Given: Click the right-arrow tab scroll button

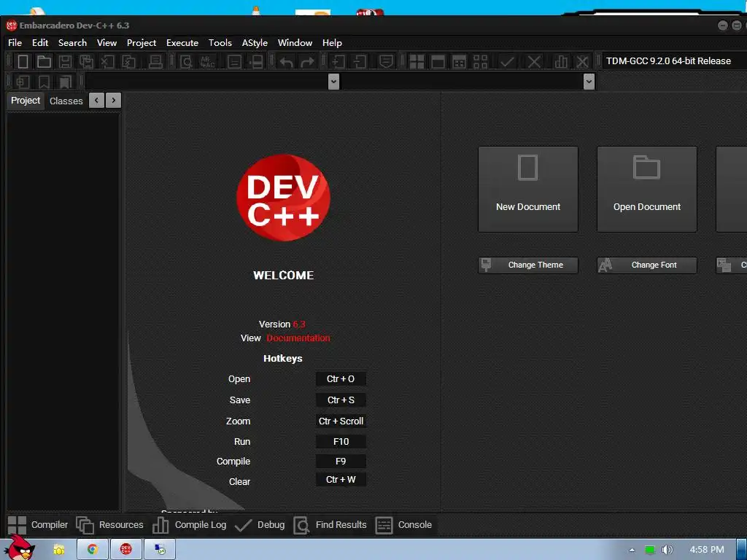Looking at the screenshot, I should pyautogui.click(x=113, y=101).
